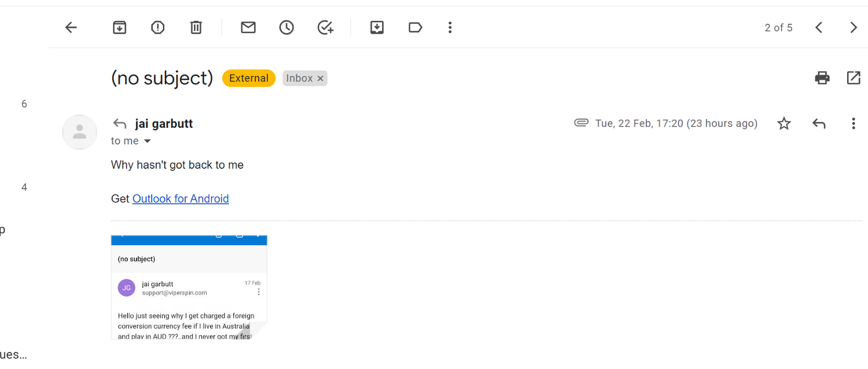Show the newer email conversation
Screen dimensions: 868x369
819,27
